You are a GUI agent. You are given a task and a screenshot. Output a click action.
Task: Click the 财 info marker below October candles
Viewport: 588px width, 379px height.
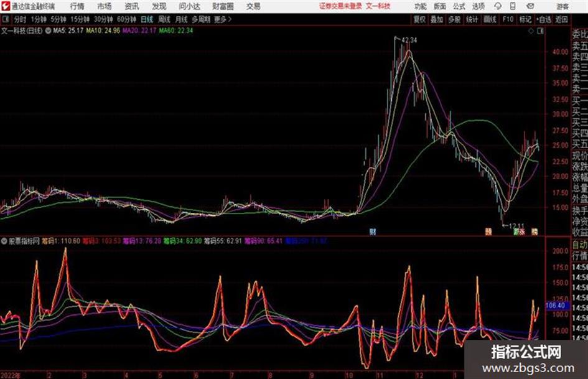click(x=372, y=232)
